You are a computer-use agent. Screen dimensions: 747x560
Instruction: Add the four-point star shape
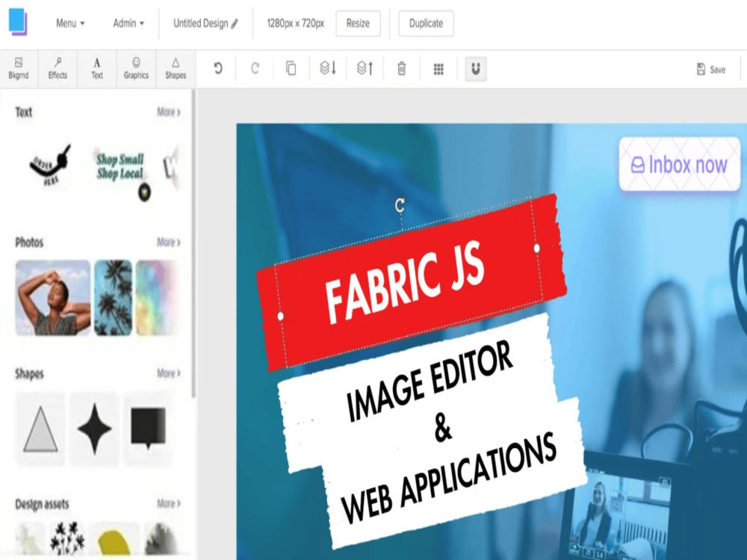point(94,429)
